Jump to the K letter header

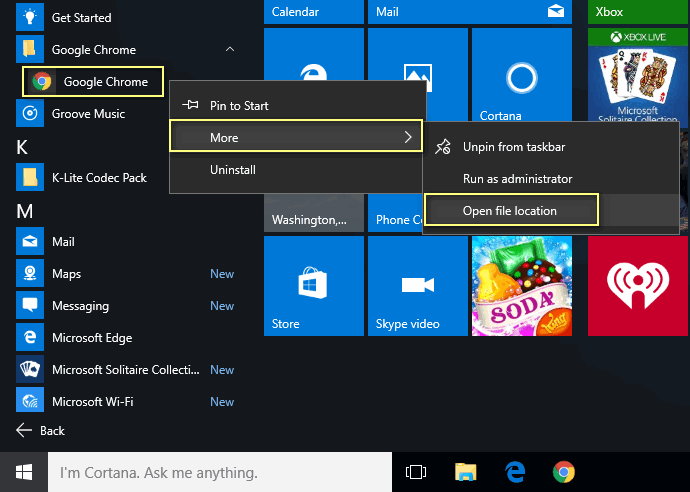tap(22, 147)
